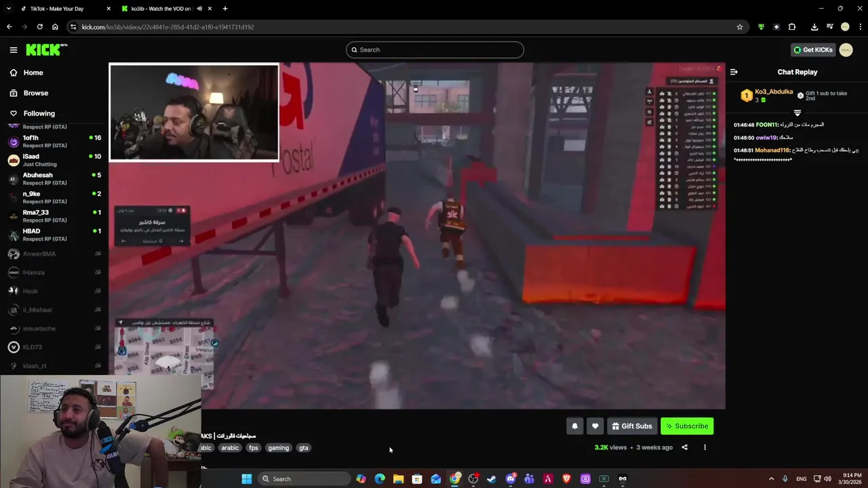The width and height of the screenshot is (868, 488).
Task: Mute the Kick tab audio icon
Action: [199, 9]
